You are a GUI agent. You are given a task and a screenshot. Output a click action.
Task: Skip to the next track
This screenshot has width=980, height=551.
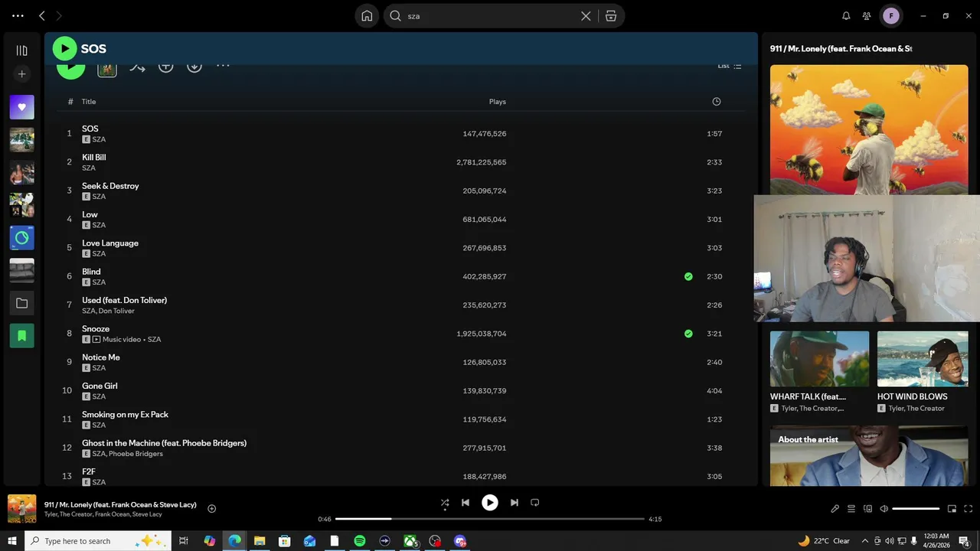[514, 503]
